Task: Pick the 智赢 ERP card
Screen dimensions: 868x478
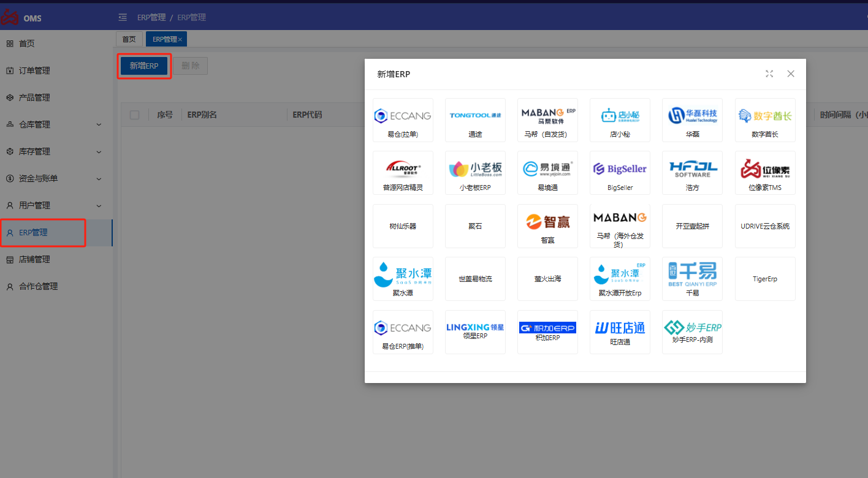Action: [x=547, y=226]
